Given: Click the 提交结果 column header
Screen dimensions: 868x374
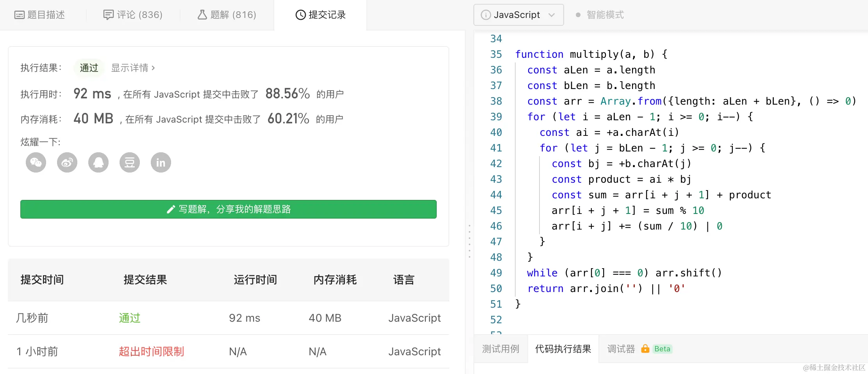Looking at the screenshot, I should (145, 280).
